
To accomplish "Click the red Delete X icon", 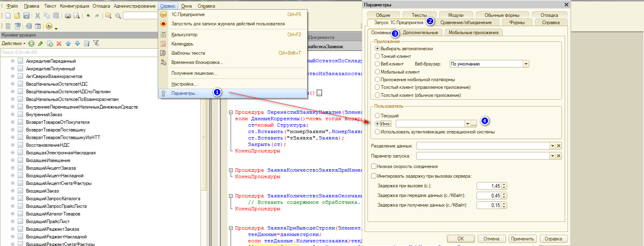I will pyautogui.click(x=59, y=43).
